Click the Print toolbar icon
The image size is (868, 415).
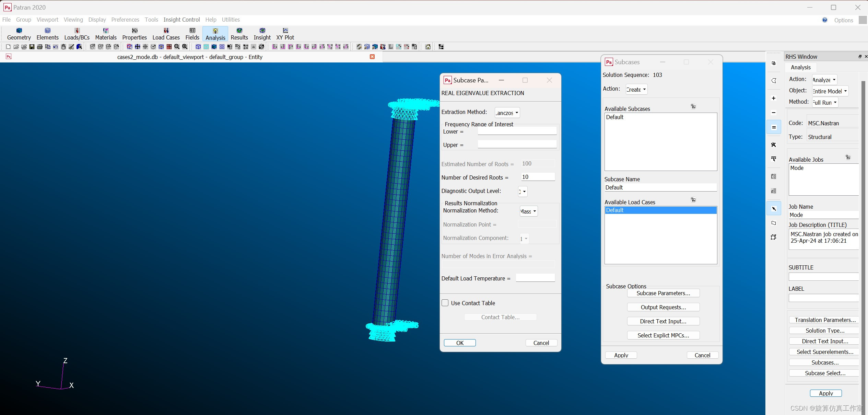point(40,47)
